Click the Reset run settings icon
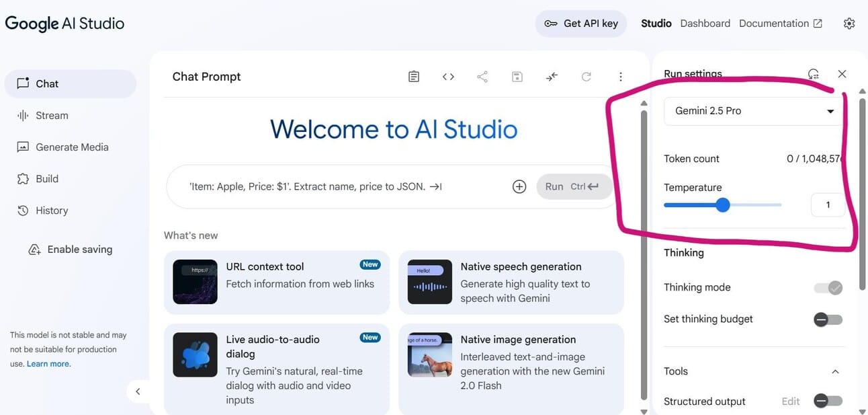 (814, 74)
